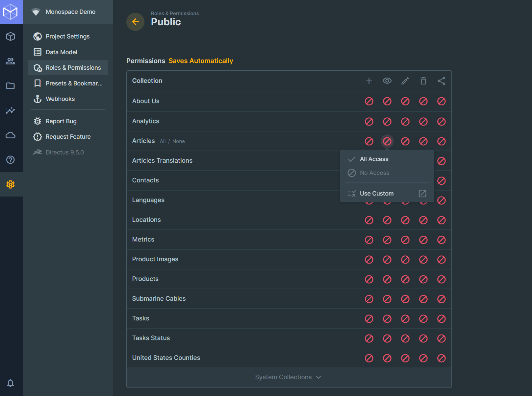The image size is (532, 396).
Task: Toggle delete permission for Products
Action: click(423, 279)
